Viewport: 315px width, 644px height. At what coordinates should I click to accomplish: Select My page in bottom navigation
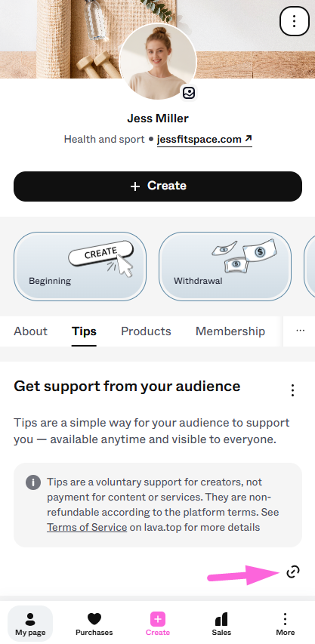[x=30, y=624]
